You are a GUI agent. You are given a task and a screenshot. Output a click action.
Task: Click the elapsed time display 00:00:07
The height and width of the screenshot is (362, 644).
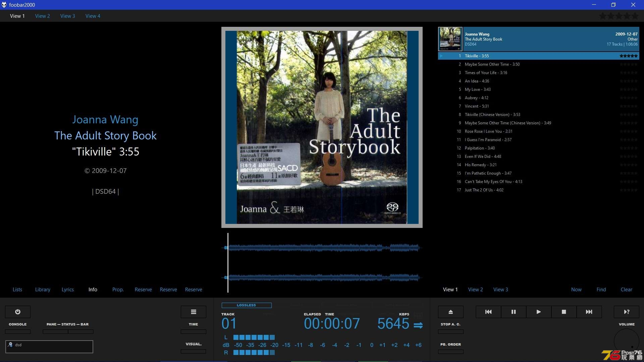332,324
